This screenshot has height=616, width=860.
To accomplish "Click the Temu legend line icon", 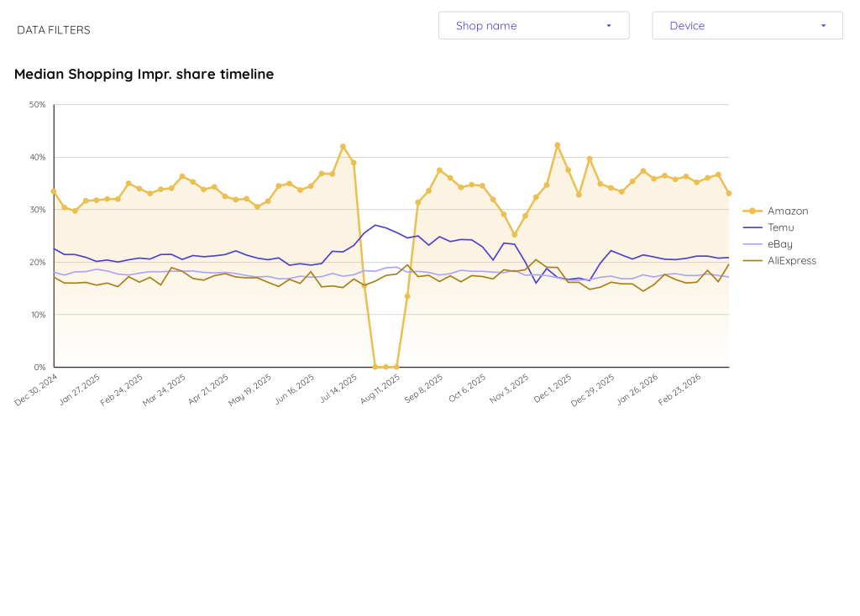I will [x=752, y=227].
